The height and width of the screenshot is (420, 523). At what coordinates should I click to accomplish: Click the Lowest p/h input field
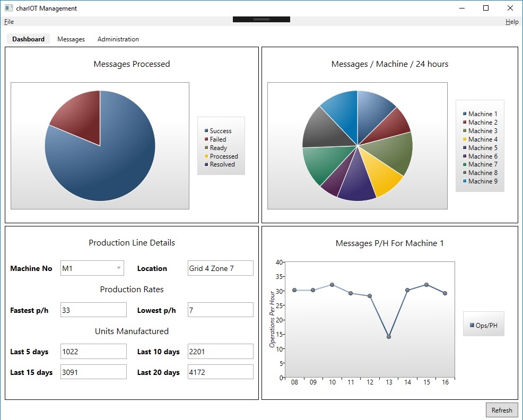[x=220, y=310]
